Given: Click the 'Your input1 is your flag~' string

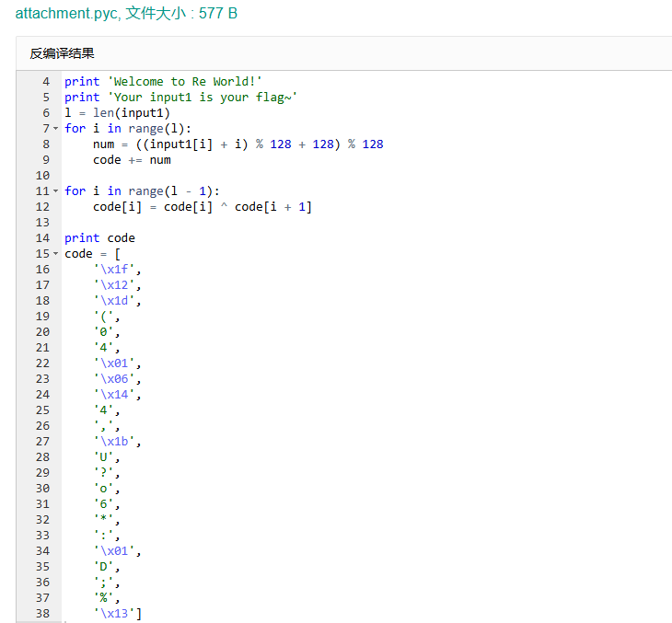Looking at the screenshot, I should click(203, 97).
